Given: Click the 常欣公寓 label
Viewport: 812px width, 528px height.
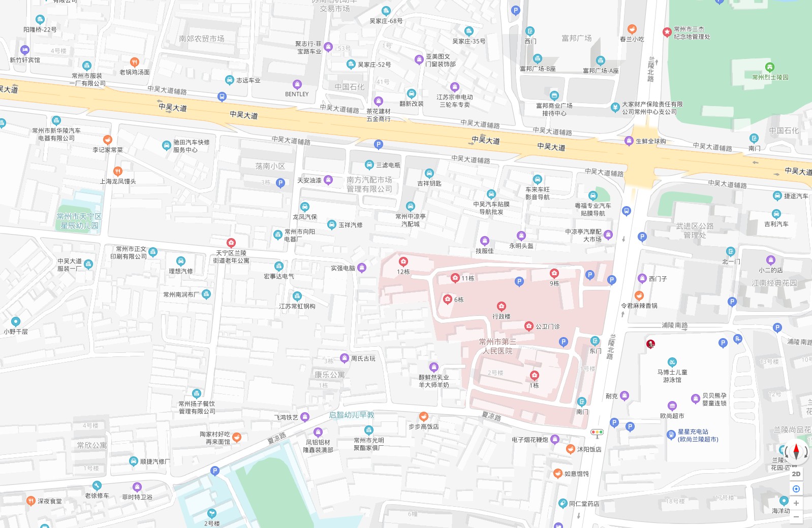Looking at the screenshot, I should point(92,445).
